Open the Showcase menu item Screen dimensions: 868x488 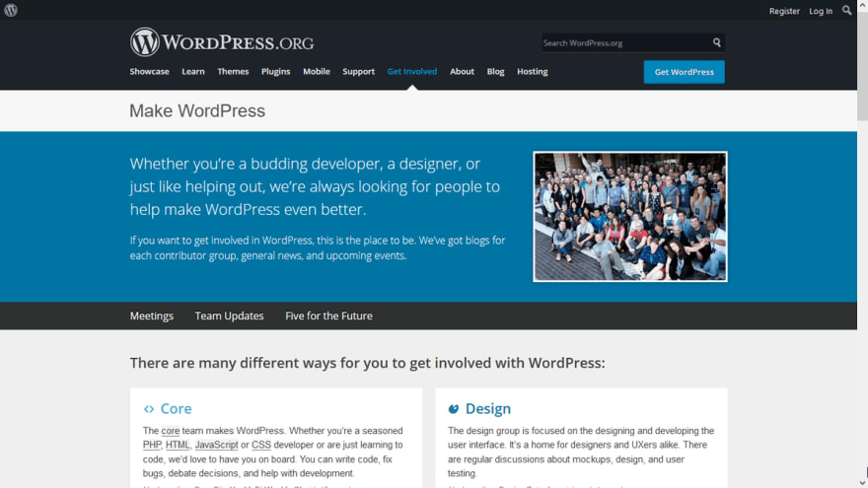(150, 71)
